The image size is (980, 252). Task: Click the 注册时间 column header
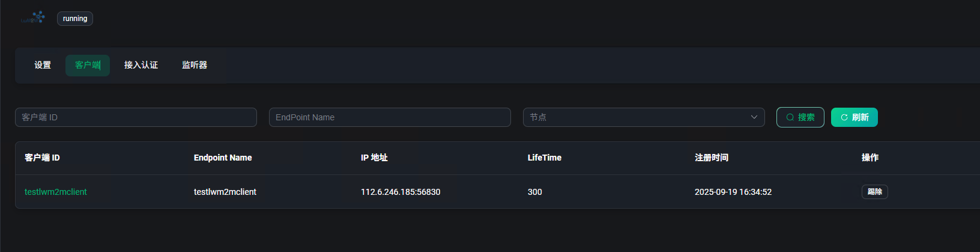(712, 158)
